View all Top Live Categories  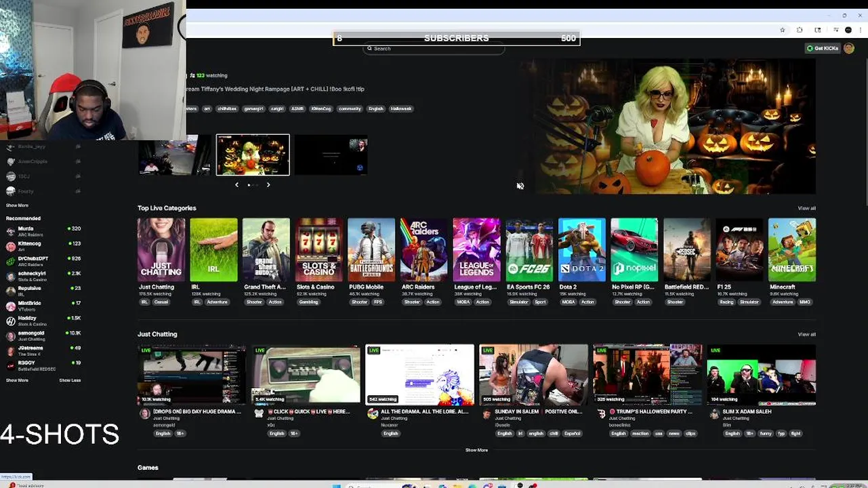click(x=806, y=208)
